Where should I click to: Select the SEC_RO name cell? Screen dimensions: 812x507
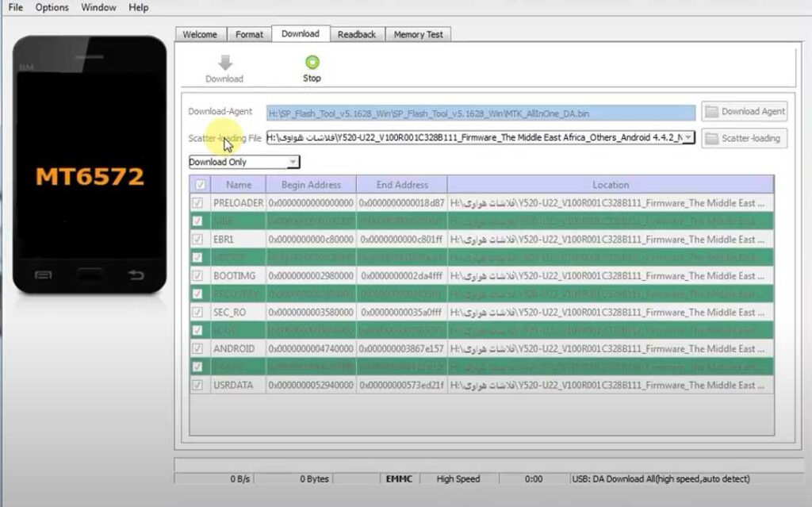pyautogui.click(x=238, y=312)
